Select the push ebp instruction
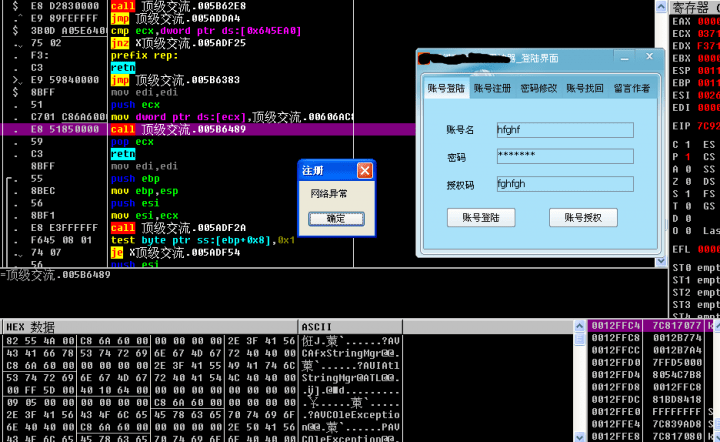 135,179
